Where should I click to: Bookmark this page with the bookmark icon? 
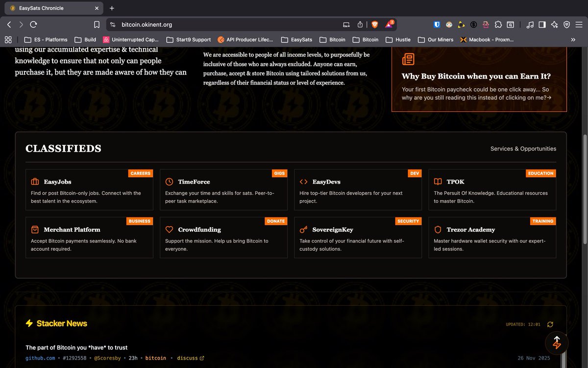click(97, 25)
